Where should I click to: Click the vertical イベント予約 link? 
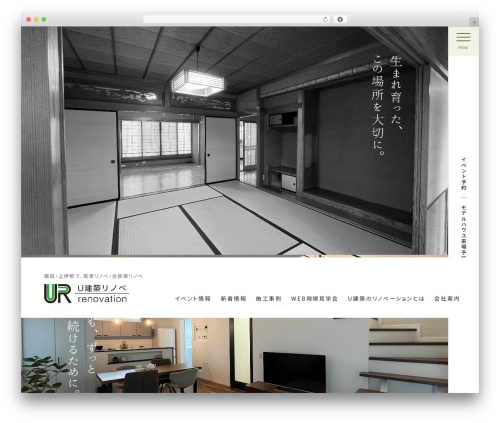coord(463,174)
